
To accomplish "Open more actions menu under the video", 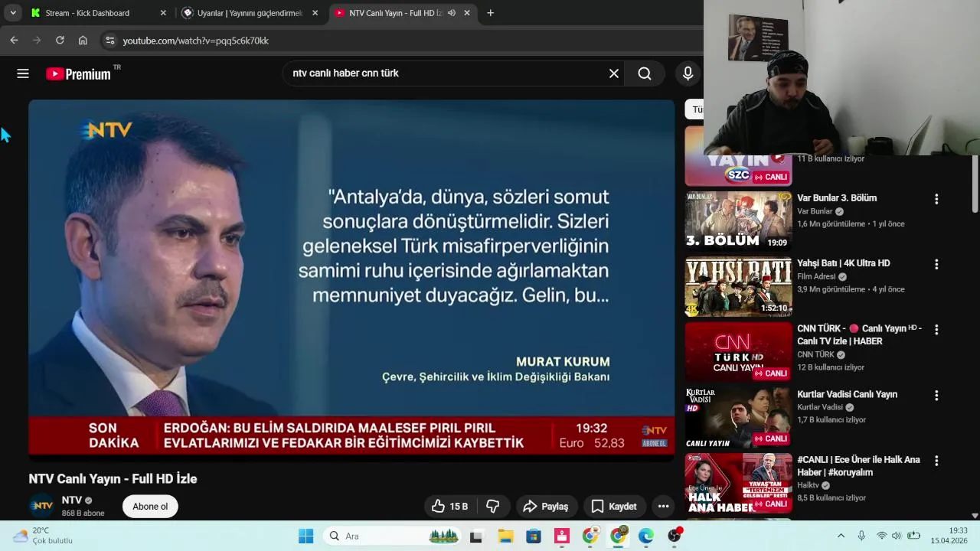I will 664,506.
